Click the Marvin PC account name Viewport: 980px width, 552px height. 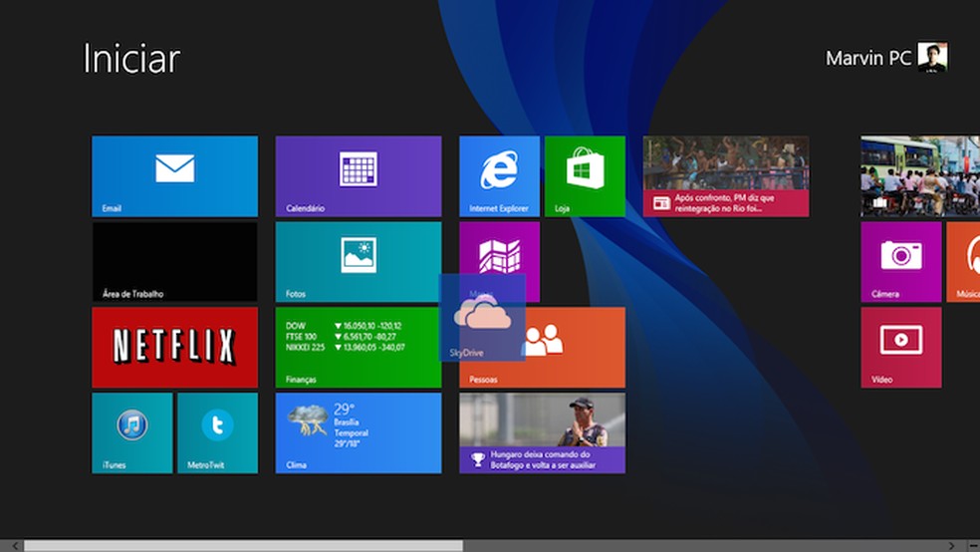coord(868,58)
